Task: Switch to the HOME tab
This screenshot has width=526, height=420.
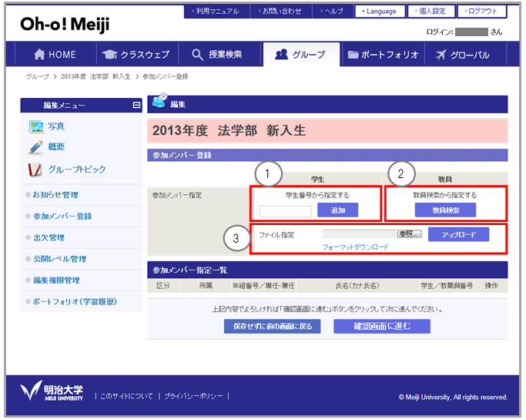Action: 55,55
